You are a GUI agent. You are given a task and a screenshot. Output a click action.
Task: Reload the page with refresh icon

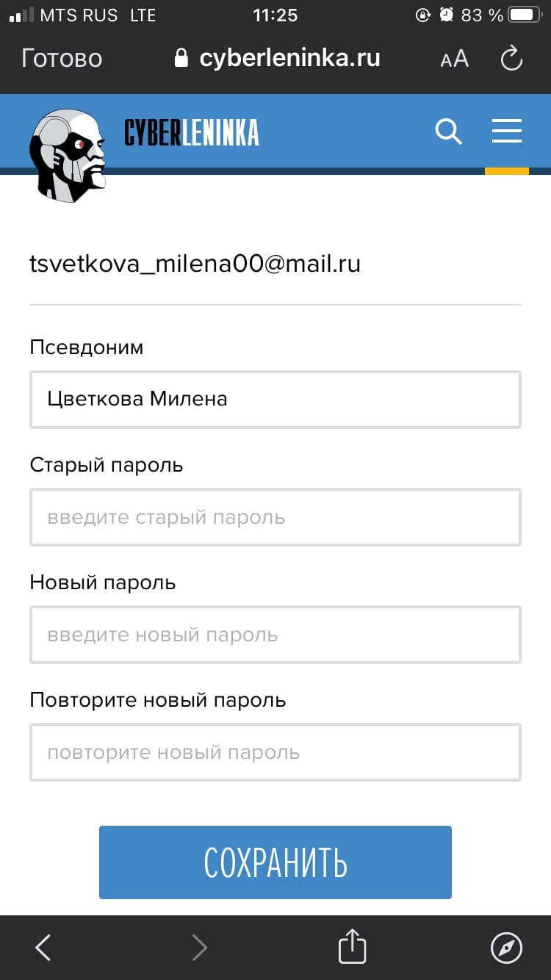511,59
